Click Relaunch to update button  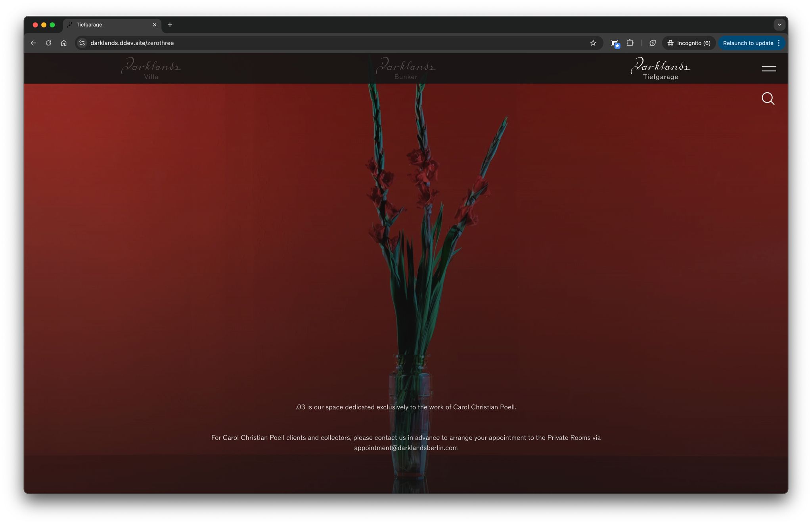[747, 43]
